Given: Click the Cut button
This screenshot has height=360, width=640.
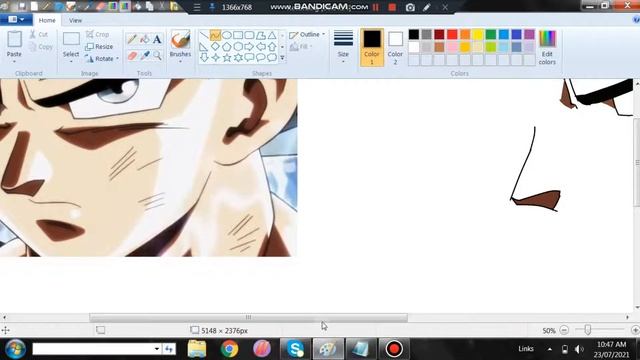Looking at the screenshot, I should click(39, 35).
